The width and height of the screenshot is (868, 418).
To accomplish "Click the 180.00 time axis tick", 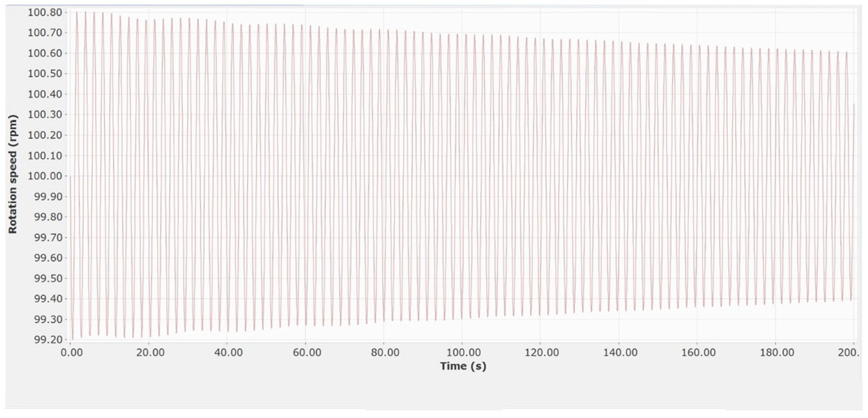I will pos(777,353).
